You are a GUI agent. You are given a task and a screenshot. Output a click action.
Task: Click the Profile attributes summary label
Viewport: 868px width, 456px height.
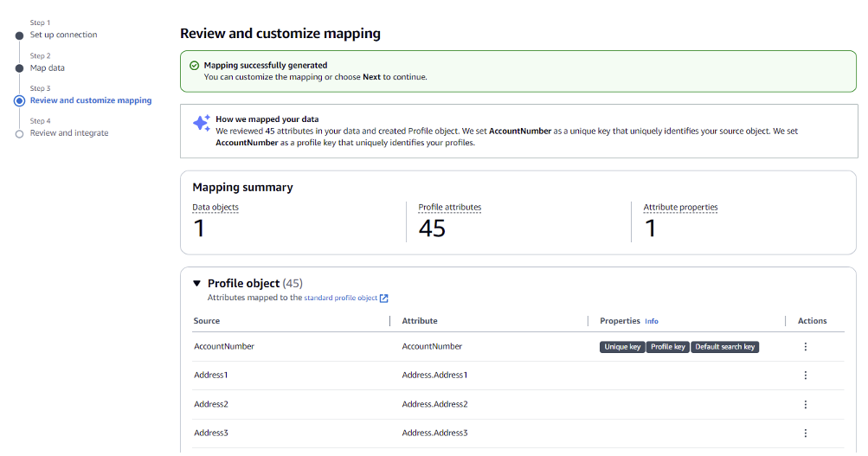click(449, 208)
